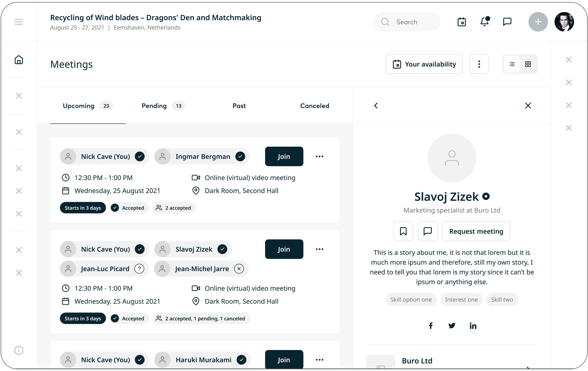
Task: Click the Search field
Action: 407,22
